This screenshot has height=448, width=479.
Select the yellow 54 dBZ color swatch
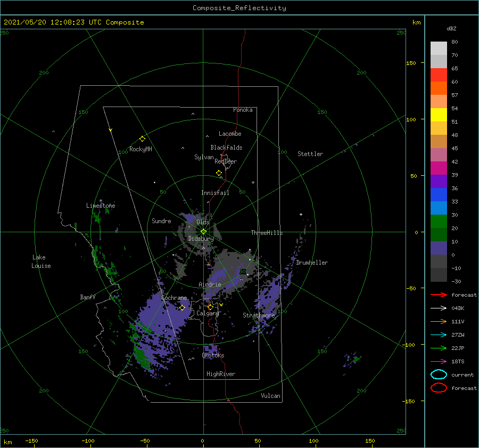pyautogui.click(x=439, y=115)
